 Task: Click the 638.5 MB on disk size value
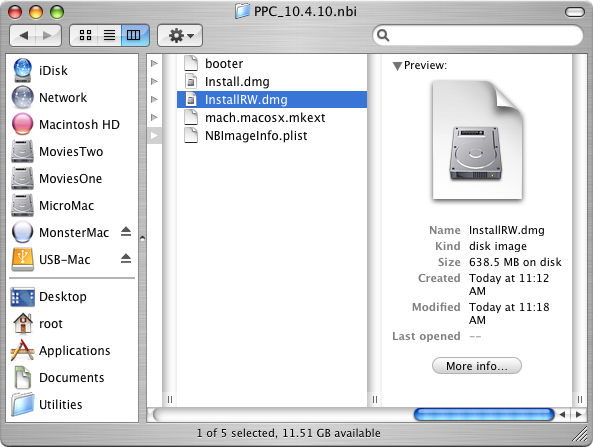pyautogui.click(x=515, y=262)
